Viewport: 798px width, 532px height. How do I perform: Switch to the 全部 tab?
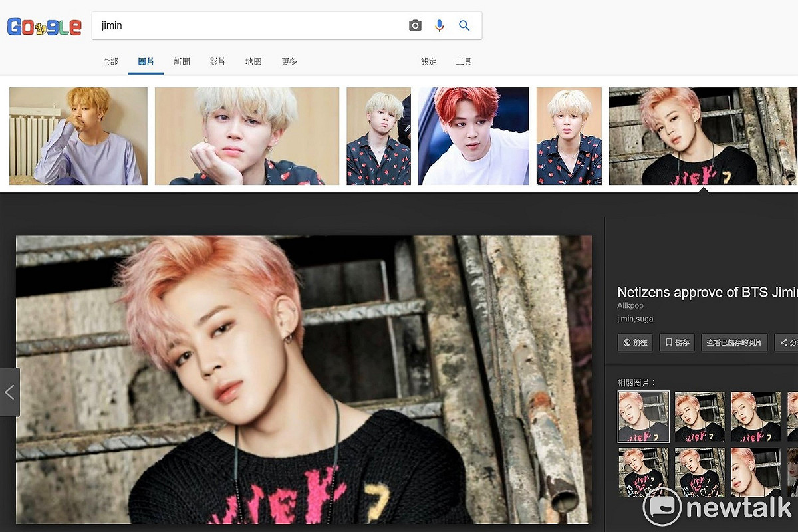(110, 61)
